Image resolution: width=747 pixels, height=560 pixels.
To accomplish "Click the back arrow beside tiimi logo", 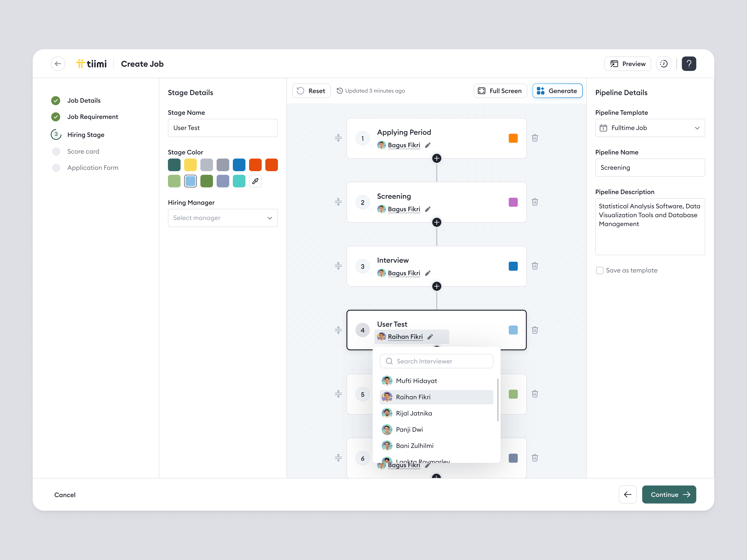I will [58, 64].
